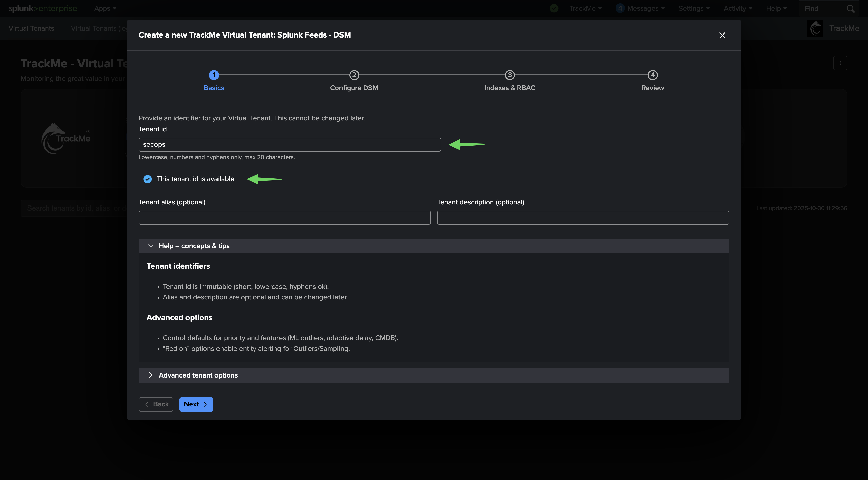Click step 4 Review circle icon

tap(652, 75)
